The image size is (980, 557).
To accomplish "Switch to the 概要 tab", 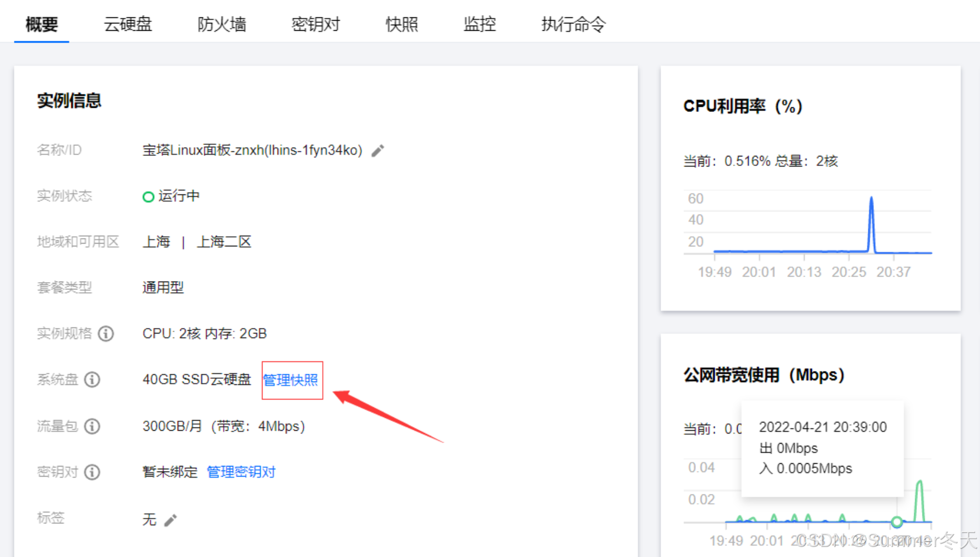I will [42, 24].
